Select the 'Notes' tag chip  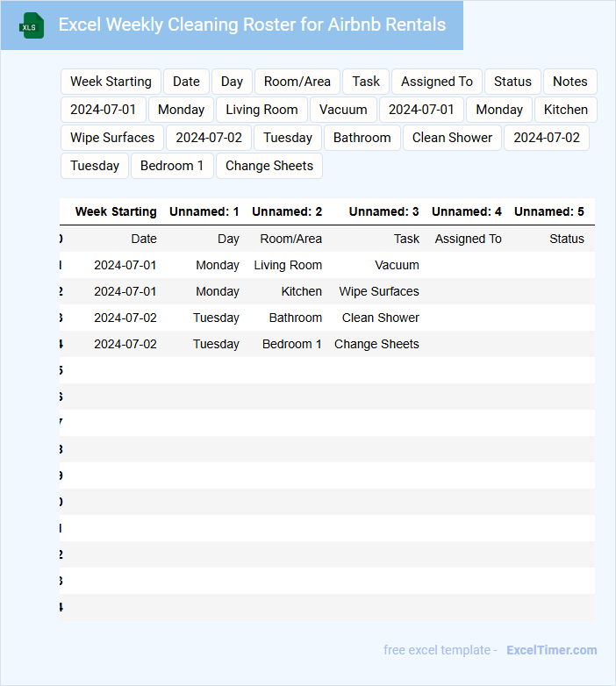pyautogui.click(x=569, y=82)
